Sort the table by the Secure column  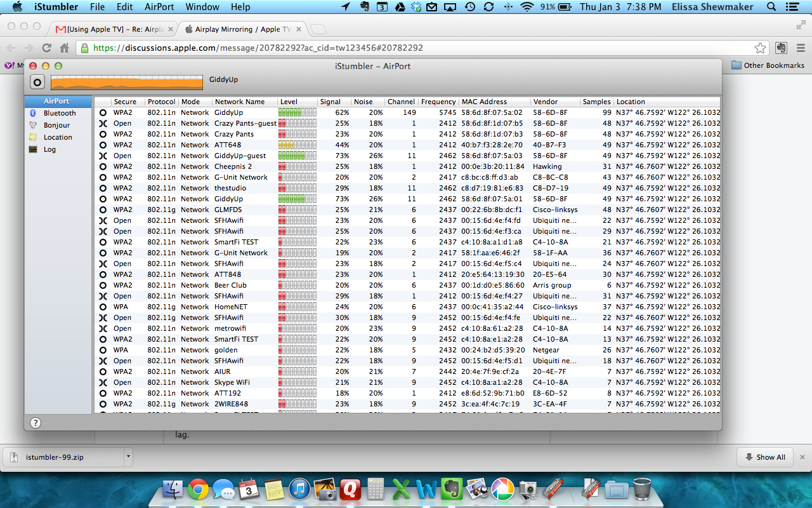(128, 102)
